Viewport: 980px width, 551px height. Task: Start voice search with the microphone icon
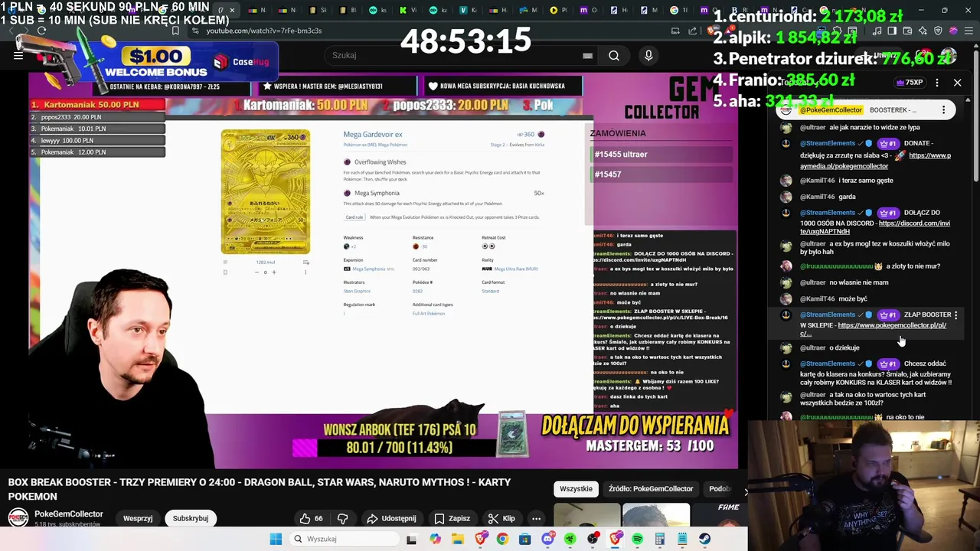pos(648,55)
